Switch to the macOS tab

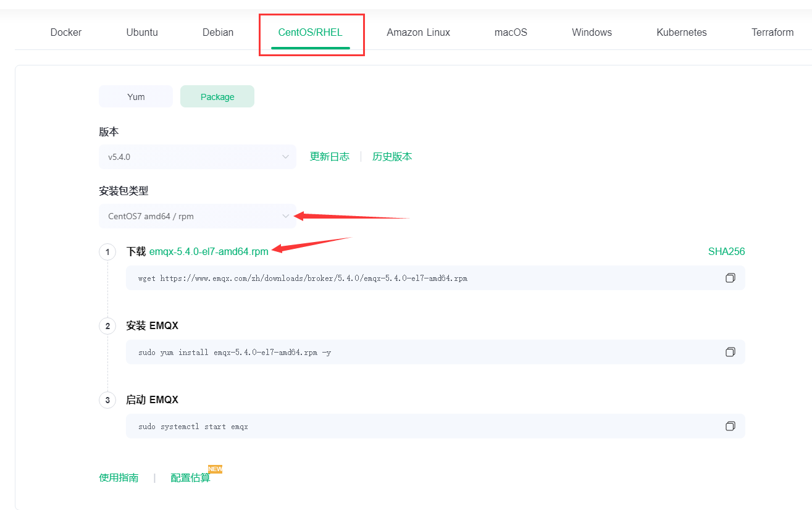tap(511, 32)
